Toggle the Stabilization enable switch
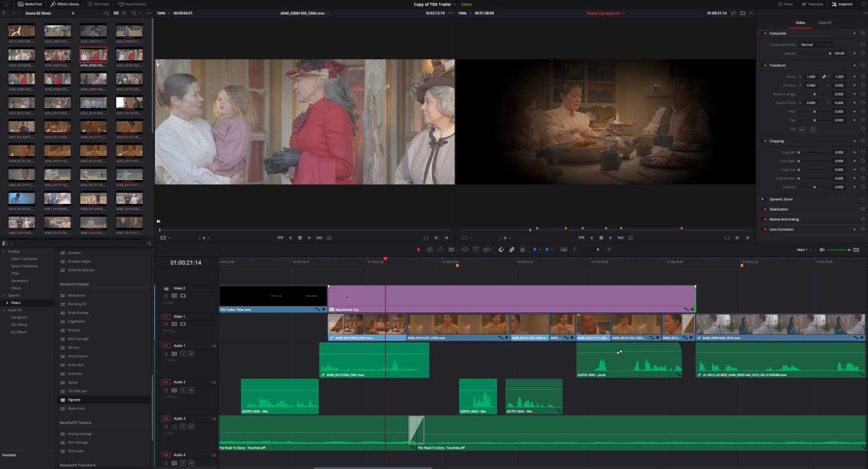This screenshot has height=469, width=868. click(765, 209)
